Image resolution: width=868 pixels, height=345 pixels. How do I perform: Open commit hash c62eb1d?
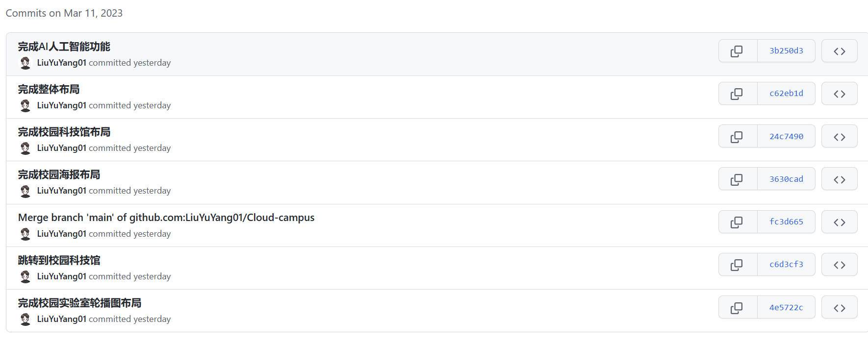[786, 94]
